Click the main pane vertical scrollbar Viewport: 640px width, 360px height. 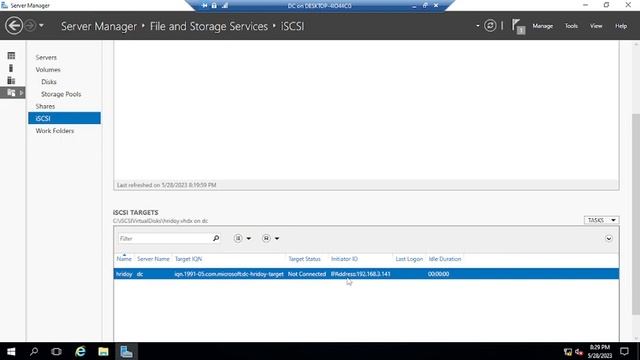636,214
